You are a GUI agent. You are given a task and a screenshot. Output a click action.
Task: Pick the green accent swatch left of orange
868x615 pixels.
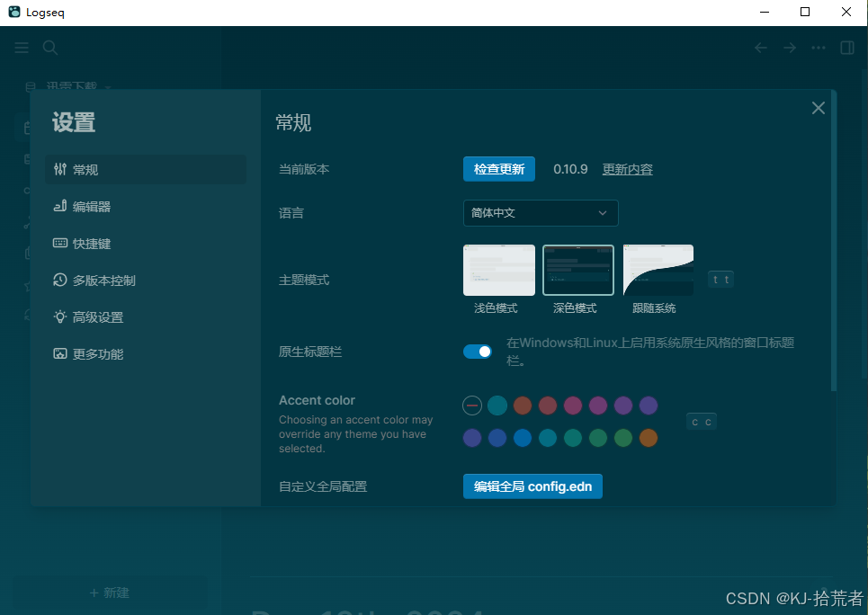click(x=623, y=438)
